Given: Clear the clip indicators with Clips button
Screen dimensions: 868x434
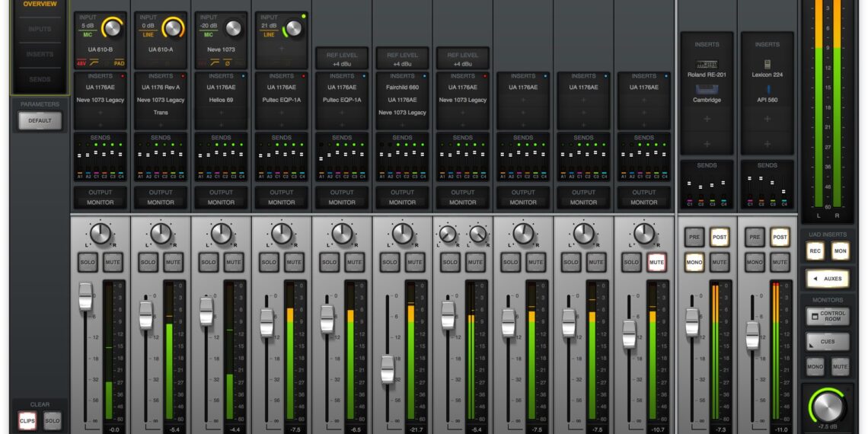Looking at the screenshot, I should 27,420.
